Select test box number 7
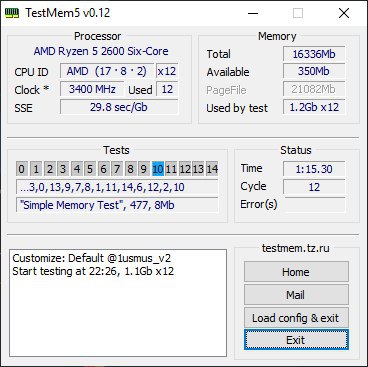Image resolution: width=368 pixels, height=367 pixels. (x=117, y=169)
